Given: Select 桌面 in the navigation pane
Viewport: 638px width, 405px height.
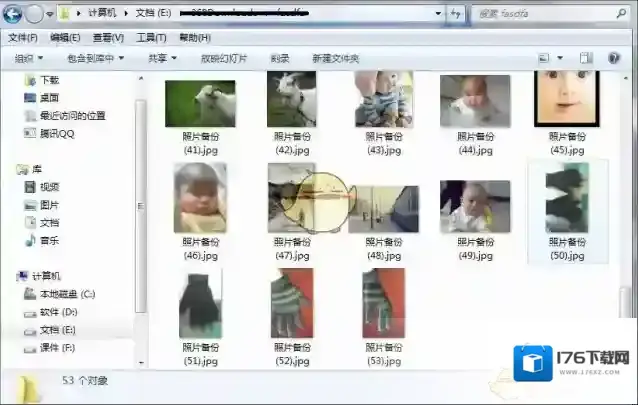Looking at the screenshot, I should click(x=42, y=98).
